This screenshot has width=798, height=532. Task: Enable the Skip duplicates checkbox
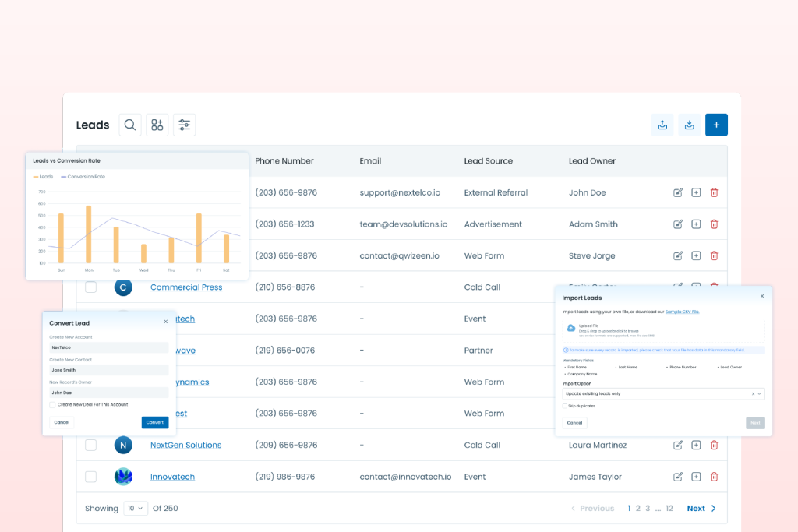coord(565,406)
